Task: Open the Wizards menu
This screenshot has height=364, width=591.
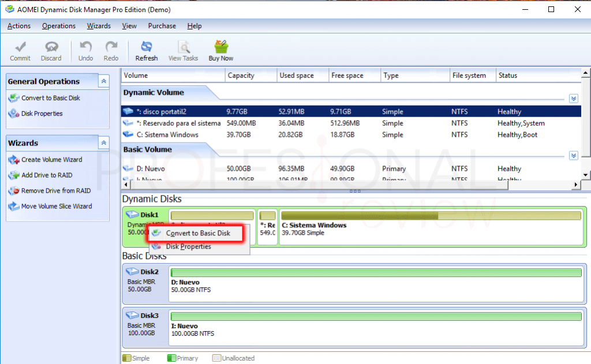Action: point(99,26)
